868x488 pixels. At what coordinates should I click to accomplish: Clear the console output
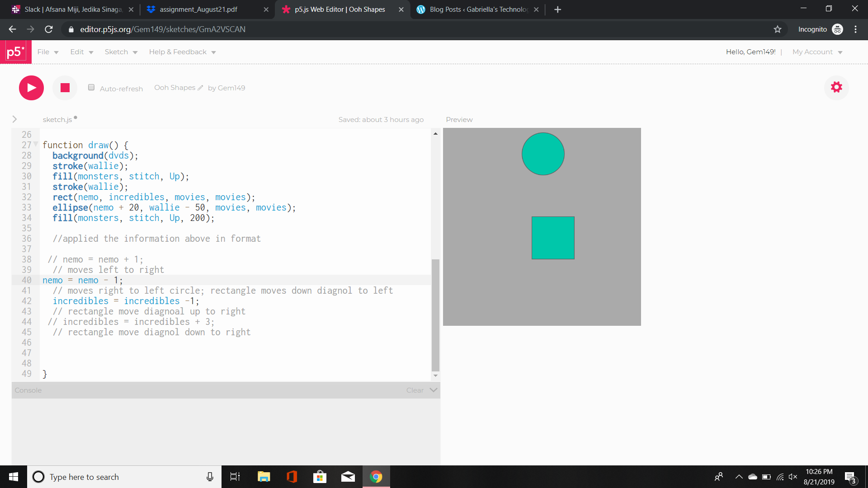click(415, 390)
